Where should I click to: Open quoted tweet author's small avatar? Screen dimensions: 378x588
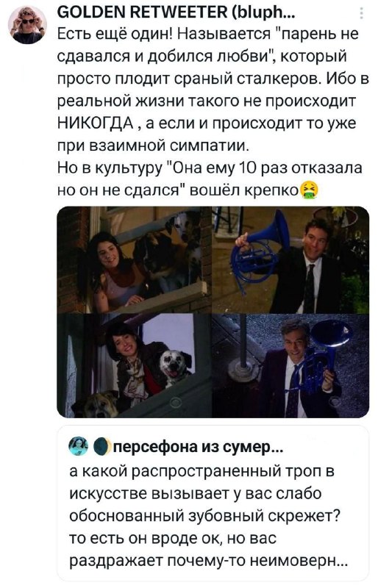(79, 446)
